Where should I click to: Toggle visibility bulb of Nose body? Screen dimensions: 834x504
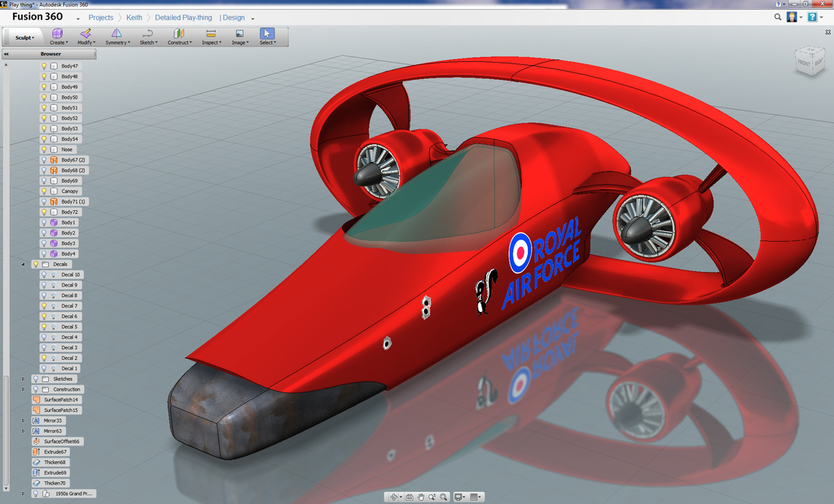click(x=44, y=149)
